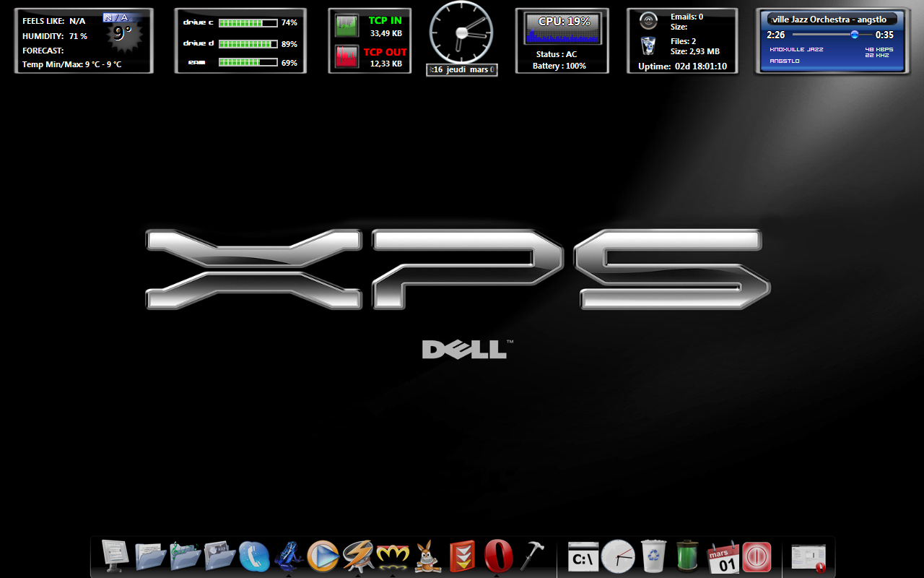Open the hammer tool icon in the dock
The width and height of the screenshot is (924, 578).
pos(533,557)
